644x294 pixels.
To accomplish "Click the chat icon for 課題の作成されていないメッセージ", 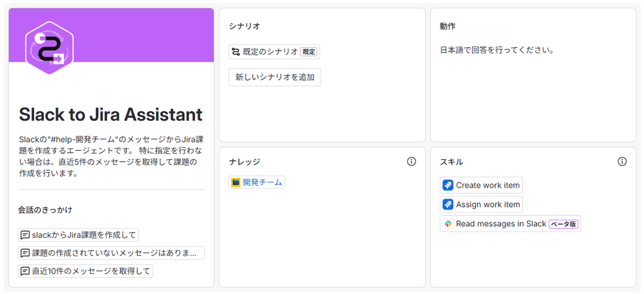I will coord(24,253).
